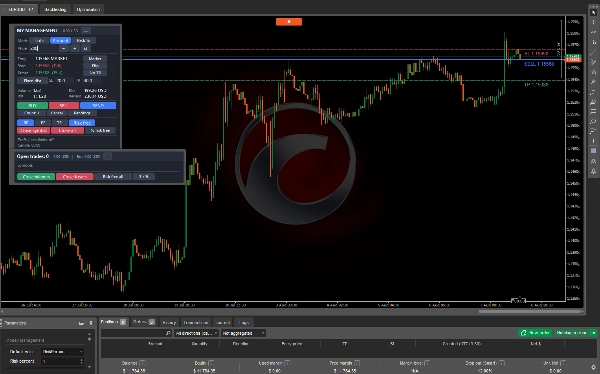Image resolution: width=600 pixels, height=374 pixels.
Task: Open the bell alert icon in right toolbar
Action: tap(593, 171)
